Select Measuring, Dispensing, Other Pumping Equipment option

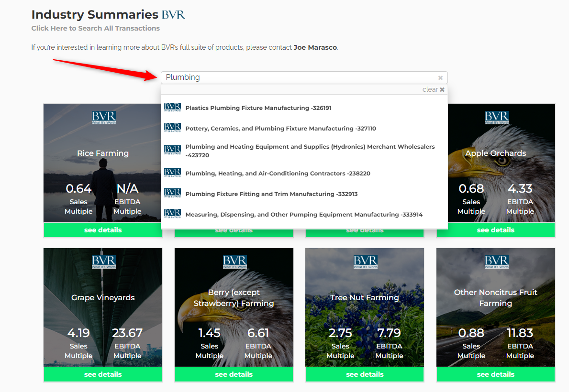[304, 215]
